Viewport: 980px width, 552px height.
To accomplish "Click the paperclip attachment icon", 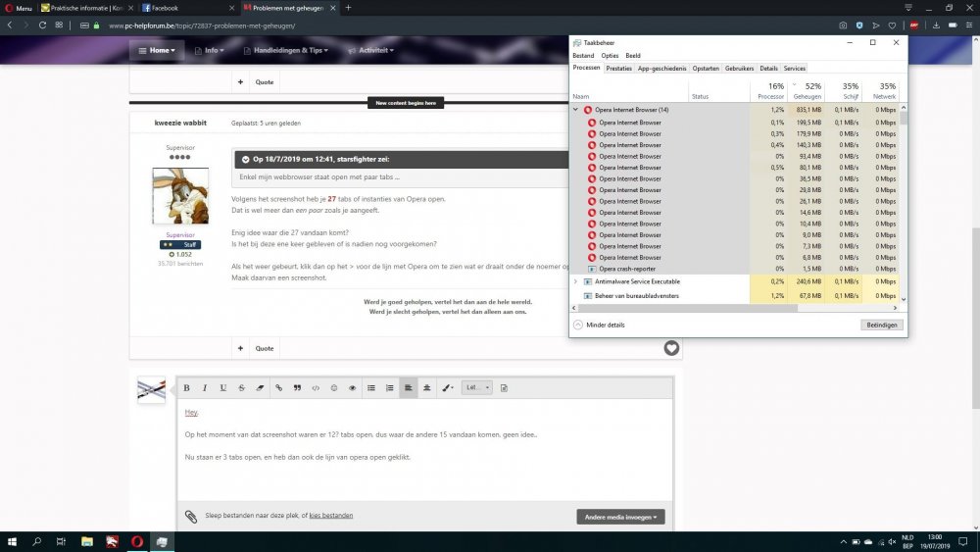I will click(191, 517).
